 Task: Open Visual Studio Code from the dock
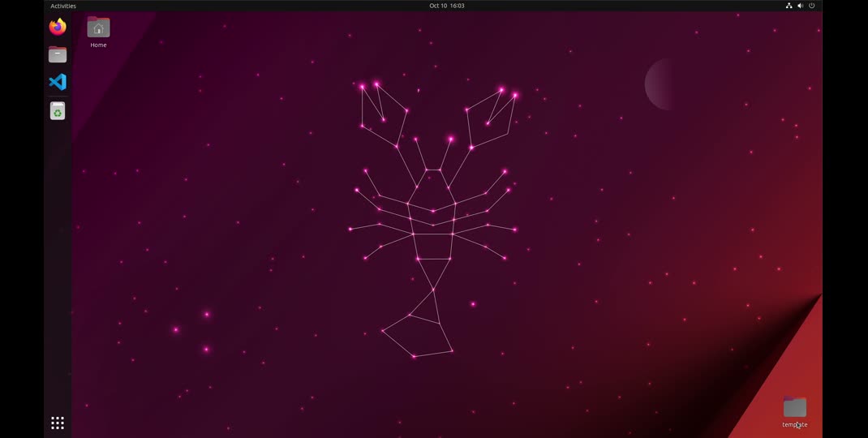coord(58,82)
